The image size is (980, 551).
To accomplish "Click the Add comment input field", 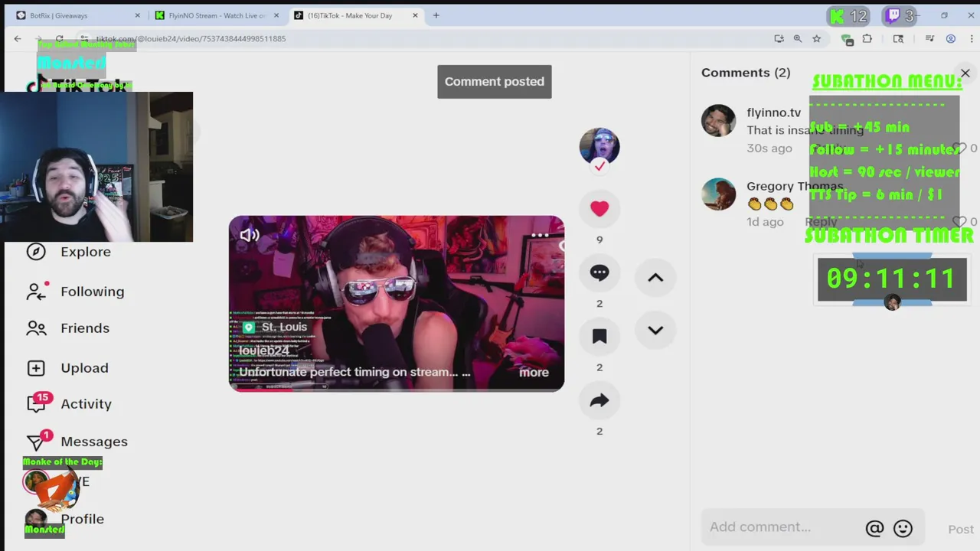I will pyautogui.click(x=782, y=527).
